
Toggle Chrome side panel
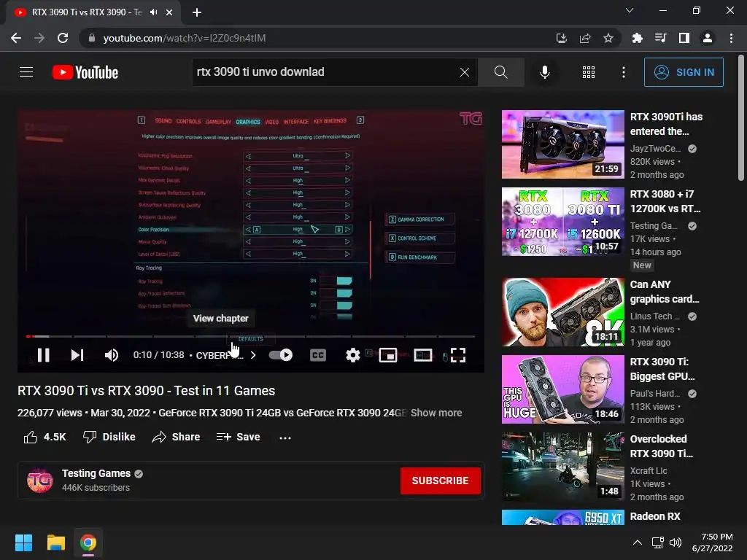[684, 38]
